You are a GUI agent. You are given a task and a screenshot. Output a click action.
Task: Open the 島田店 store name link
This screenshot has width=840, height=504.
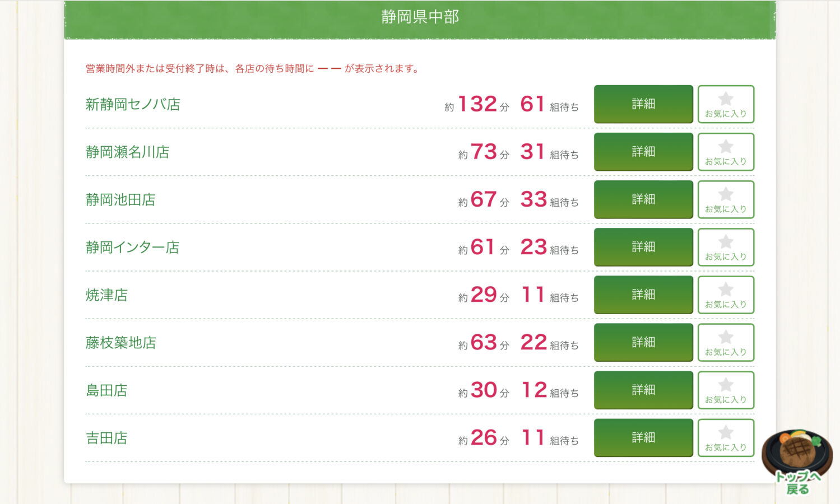[x=106, y=390]
